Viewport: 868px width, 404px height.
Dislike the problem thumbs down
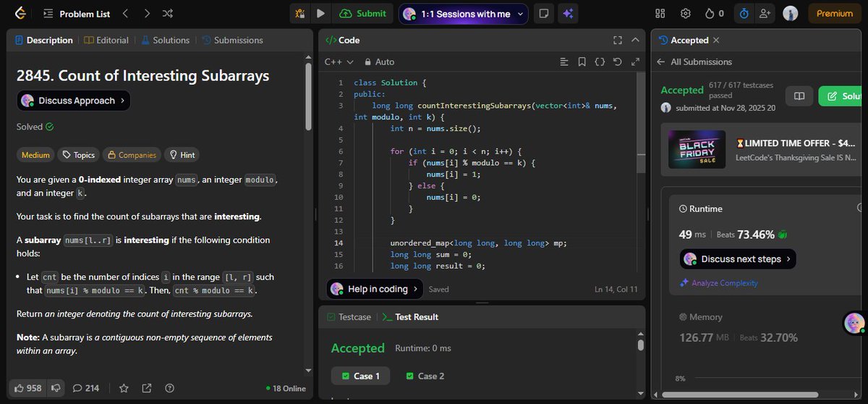pyautogui.click(x=56, y=388)
